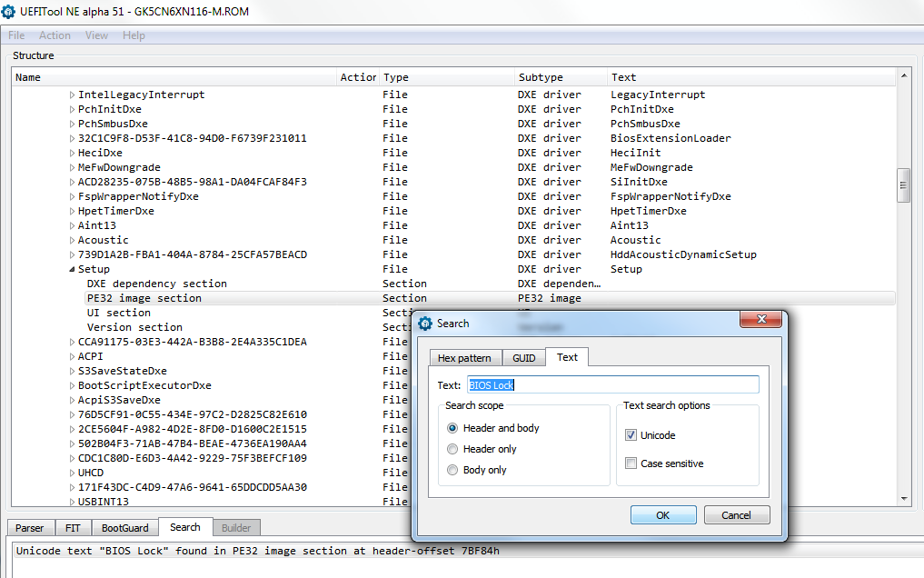924x578 pixels.
Task: Select UI section row
Action: [x=118, y=313]
